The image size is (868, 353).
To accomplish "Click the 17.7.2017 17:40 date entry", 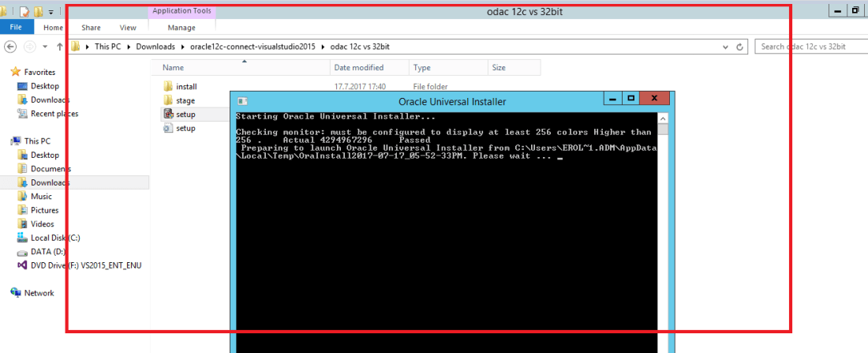I will coord(361,86).
